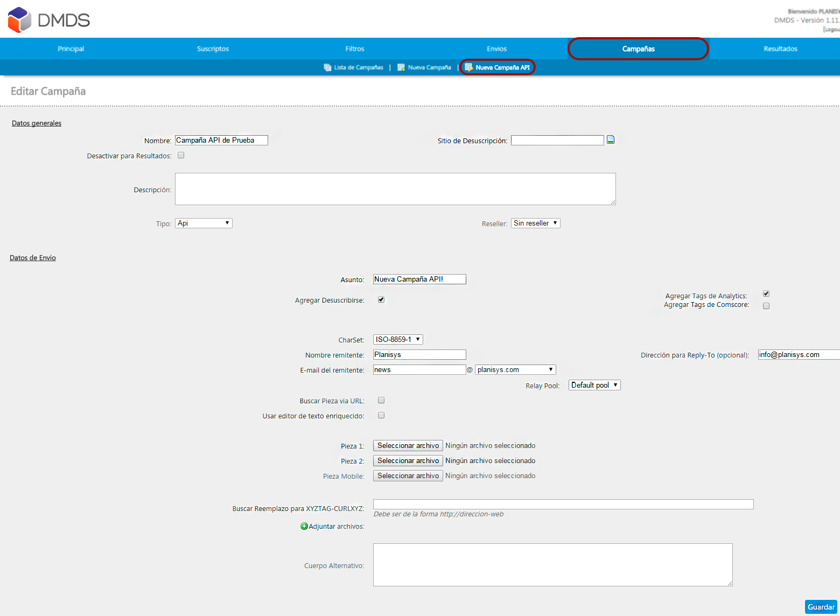Open Envios tab
Screen dimensions: 840x616
[496, 48]
